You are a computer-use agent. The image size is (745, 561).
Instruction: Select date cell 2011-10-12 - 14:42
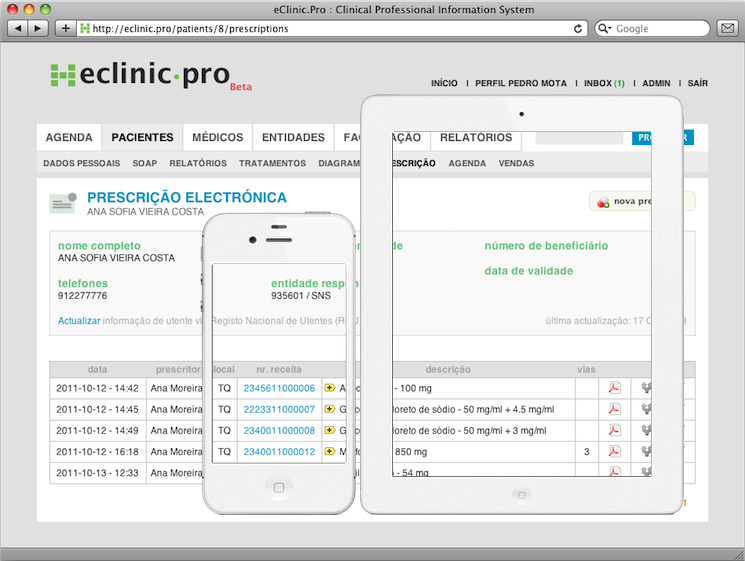click(x=97, y=388)
